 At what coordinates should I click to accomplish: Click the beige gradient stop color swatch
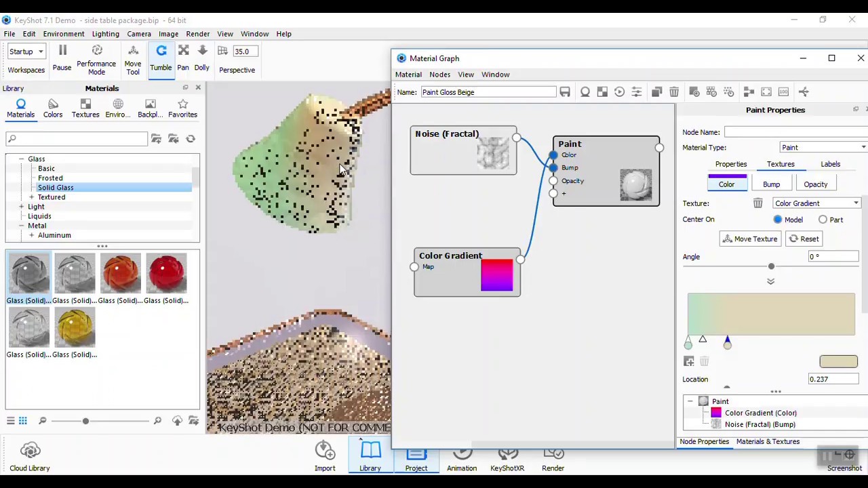click(x=838, y=362)
